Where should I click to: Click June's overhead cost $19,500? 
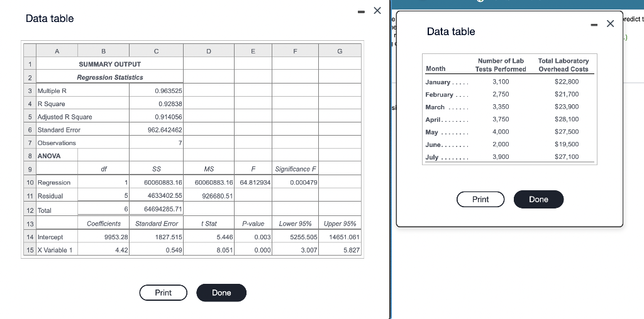click(567, 144)
